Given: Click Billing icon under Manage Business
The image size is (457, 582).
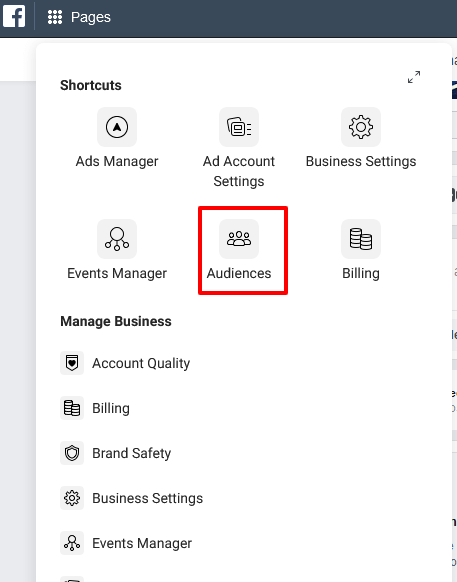Looking at the screenshot, I should [x=72, y=408].
